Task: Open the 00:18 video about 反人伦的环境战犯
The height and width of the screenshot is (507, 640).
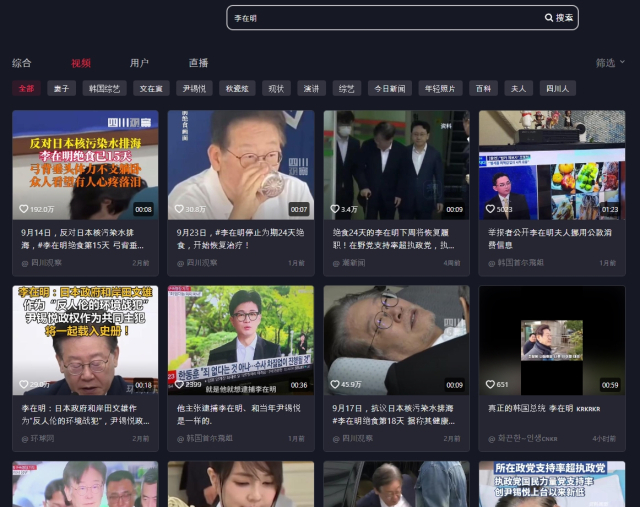Action: (85, 340)
